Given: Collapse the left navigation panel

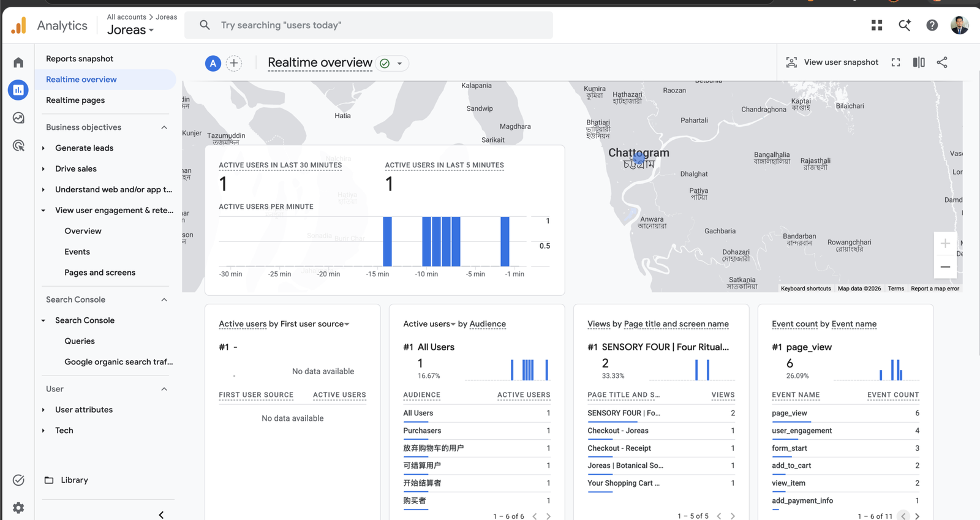Looking at the screenshot, I should (x=161, y=515).
